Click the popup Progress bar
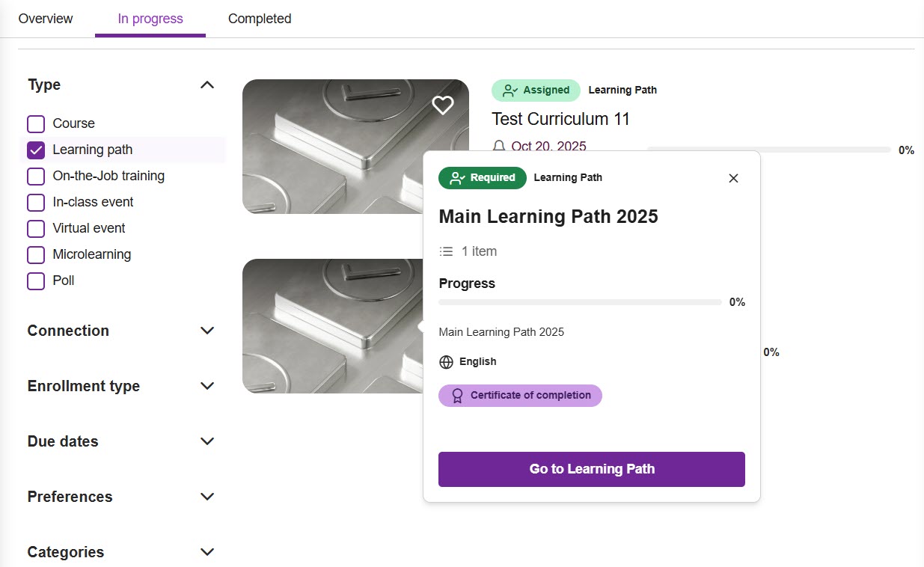 click(x=580, y=302)
